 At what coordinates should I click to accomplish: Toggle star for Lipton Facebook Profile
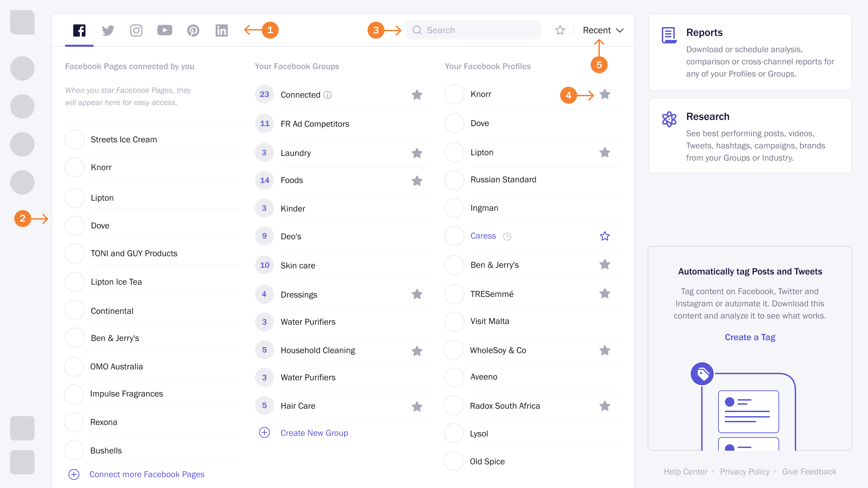(606, 152)
